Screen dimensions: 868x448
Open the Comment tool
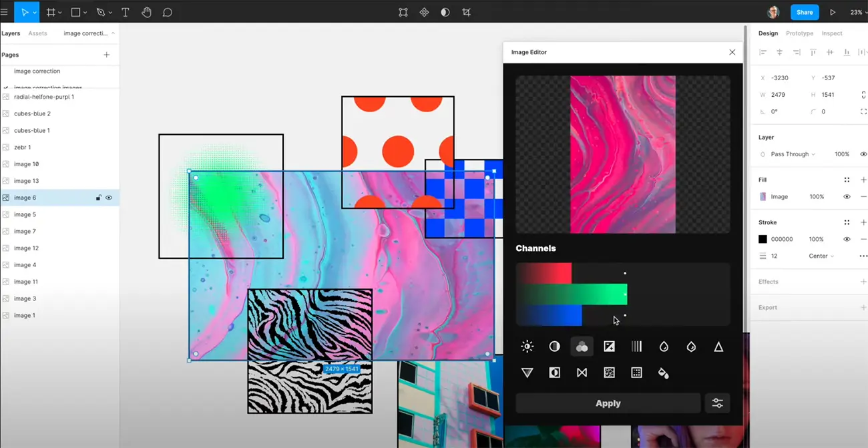point(168,12)
